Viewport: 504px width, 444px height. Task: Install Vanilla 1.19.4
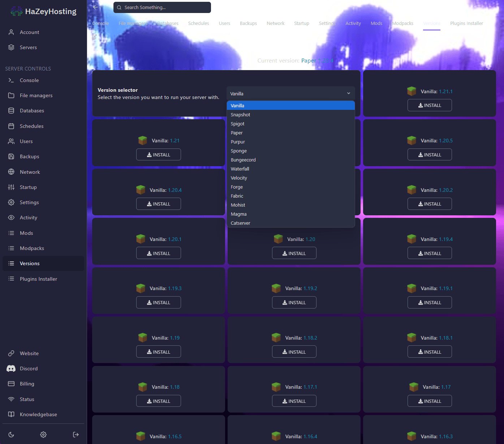[430, 253]
